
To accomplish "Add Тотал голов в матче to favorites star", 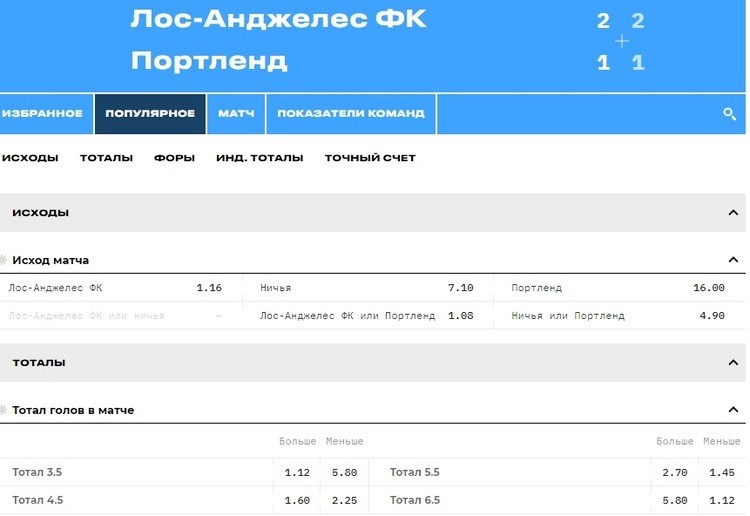I will click(x=3, y=410).
